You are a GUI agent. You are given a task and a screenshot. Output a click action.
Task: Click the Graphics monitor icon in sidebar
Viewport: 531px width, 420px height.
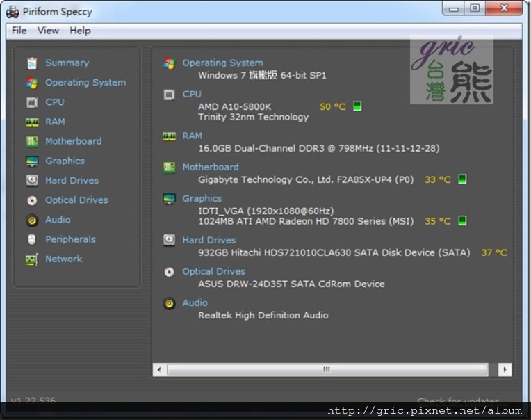click(x=32, y=161)
